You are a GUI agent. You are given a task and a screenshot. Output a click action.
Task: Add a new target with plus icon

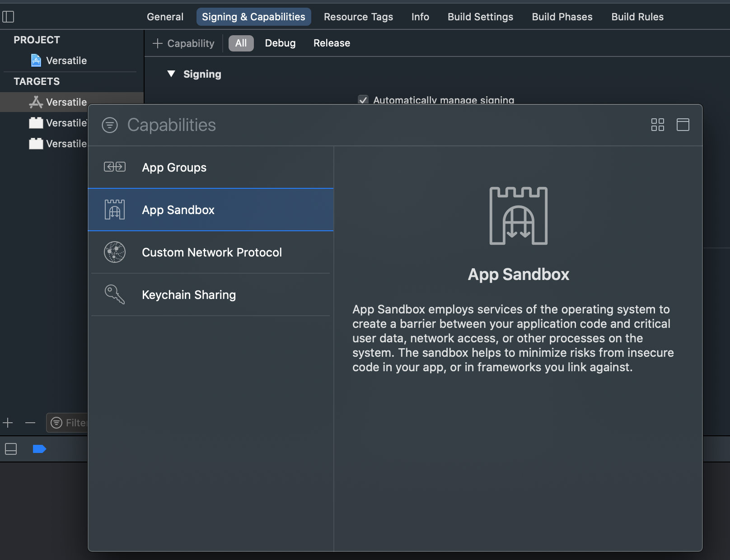(8, 423)
